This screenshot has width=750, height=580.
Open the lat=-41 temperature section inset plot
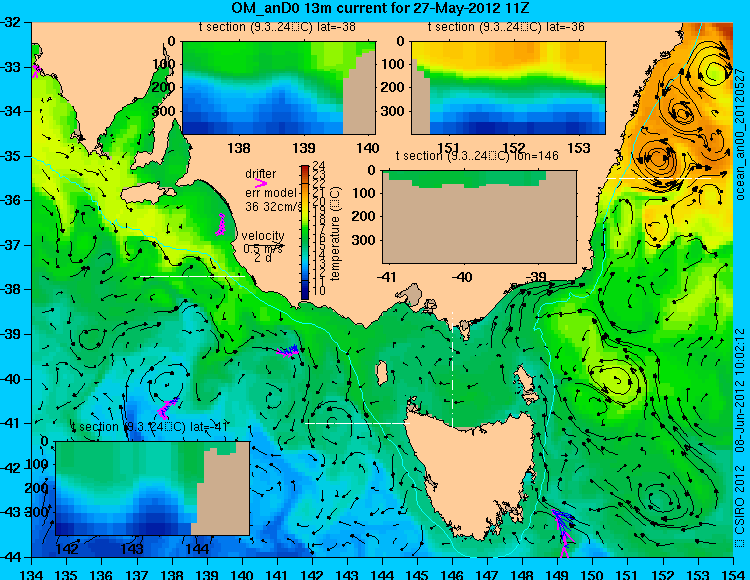(x=153, y=488)
